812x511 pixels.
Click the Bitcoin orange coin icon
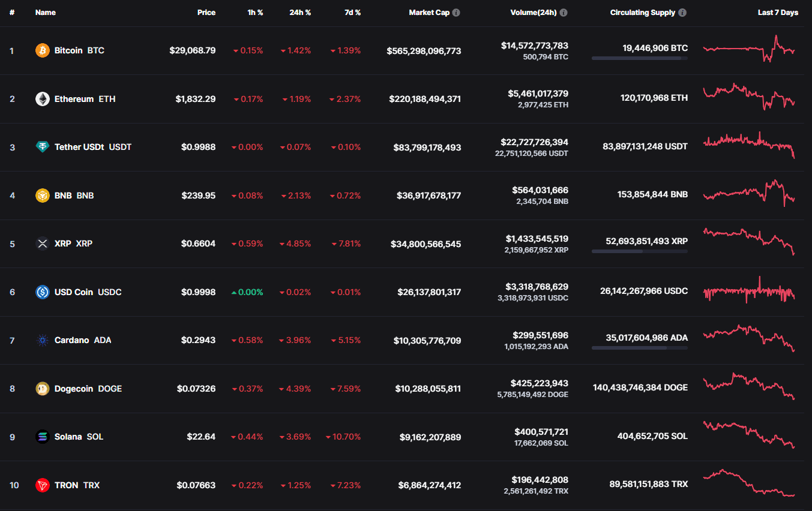click(42, 50)
